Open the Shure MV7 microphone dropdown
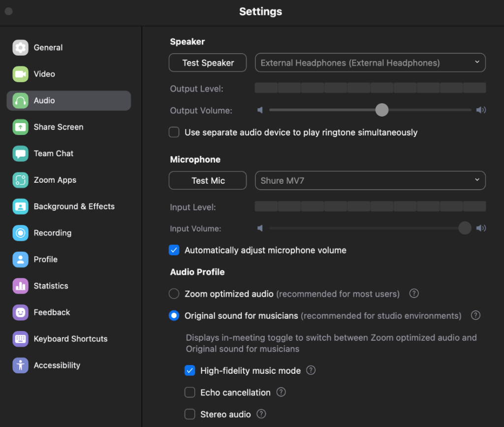The height and width of the screenshot is (427, 504). (x=370, y=181)
